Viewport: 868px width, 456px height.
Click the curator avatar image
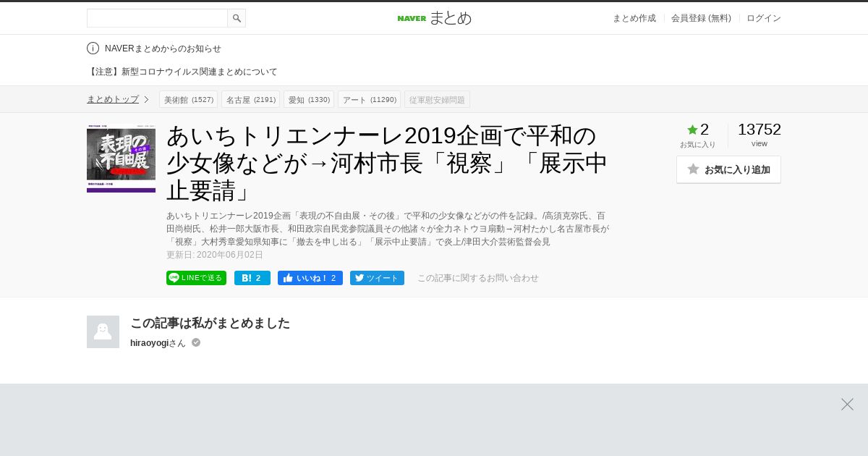(103, 332)
